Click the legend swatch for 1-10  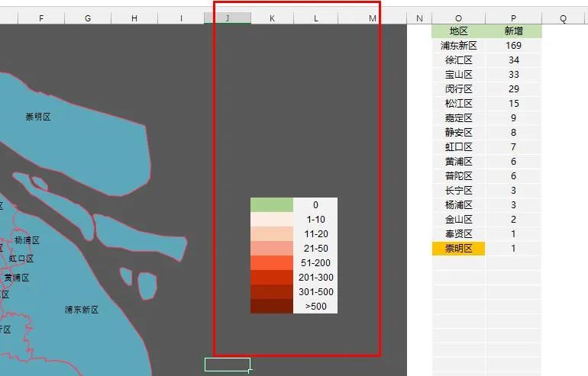click(x=272, y=220)
